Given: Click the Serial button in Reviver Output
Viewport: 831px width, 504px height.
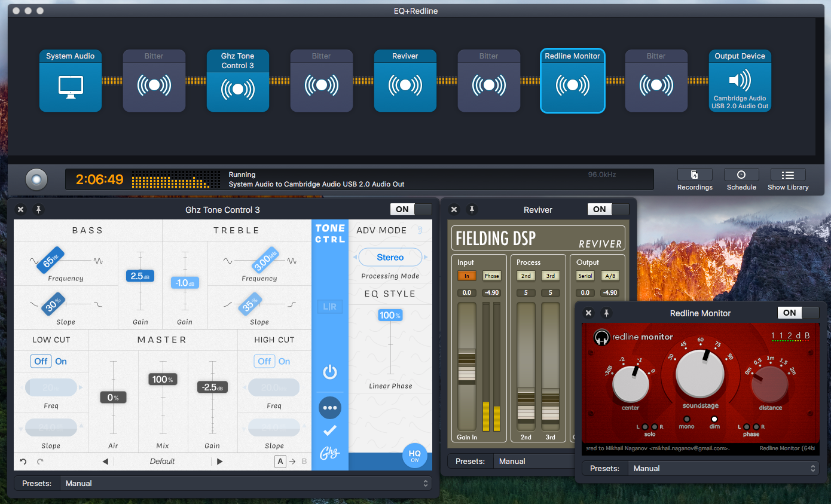Looking at the screenshot, I should point(585,276).
